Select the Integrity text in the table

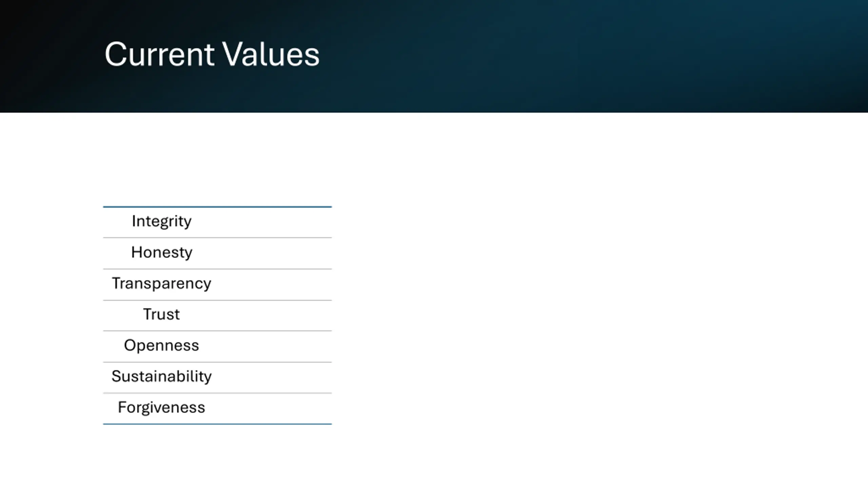[162, 221]
